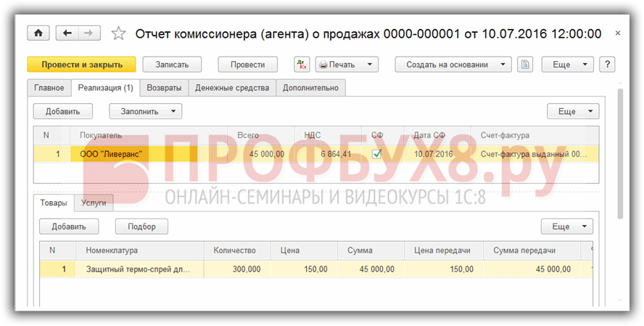Open the Счет-фактура выданный cell
Viewport: 644px width, 326px height.
(534, 154)
